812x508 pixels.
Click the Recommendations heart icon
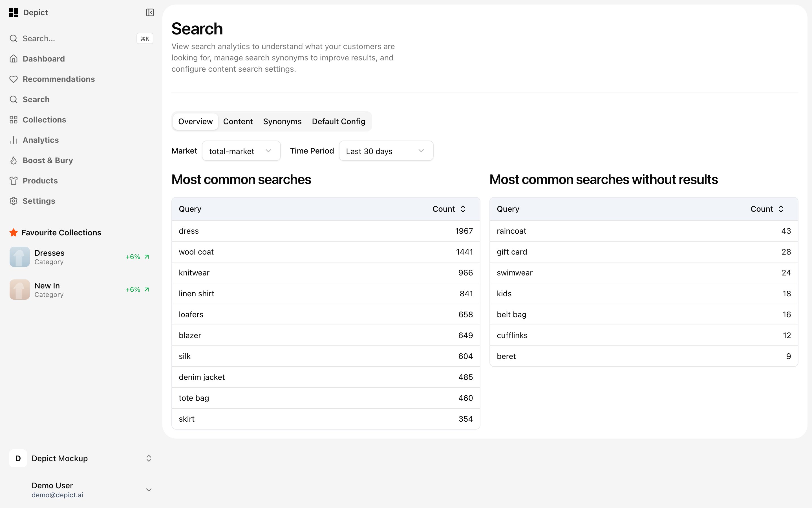click(14, 79)
